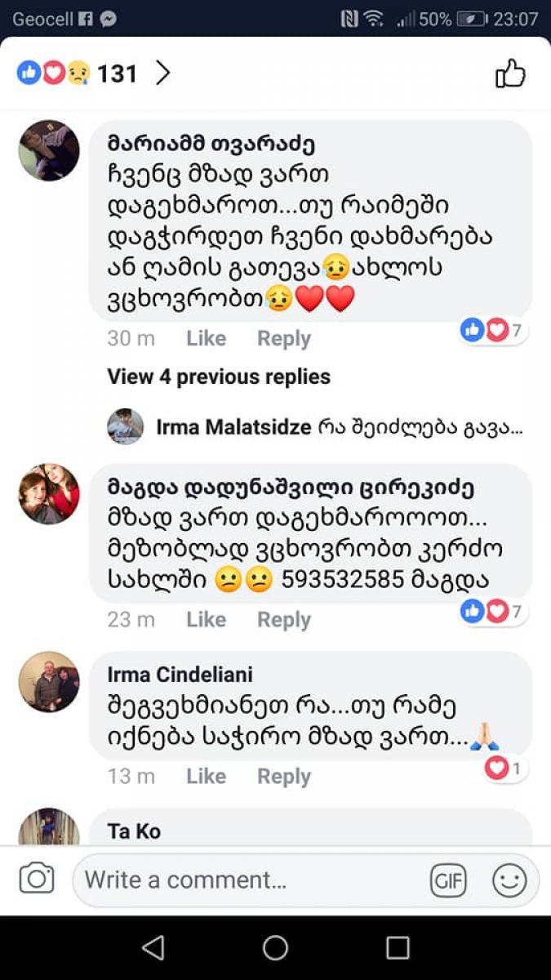
Task: Tap the Write a comment field
Action: click(245, 880)
